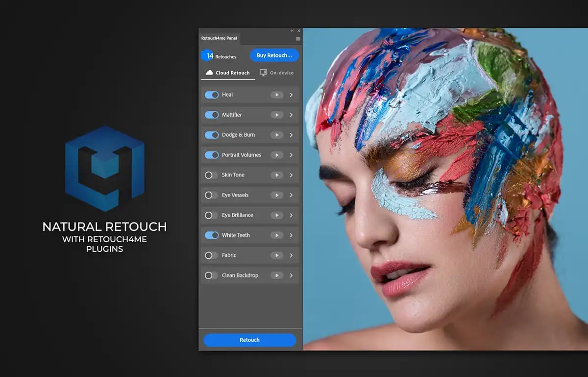Viewport: 588px width, 377px height.
Task: Collapse the panel with double-arrow icon
Action: [x=293, y=31]
